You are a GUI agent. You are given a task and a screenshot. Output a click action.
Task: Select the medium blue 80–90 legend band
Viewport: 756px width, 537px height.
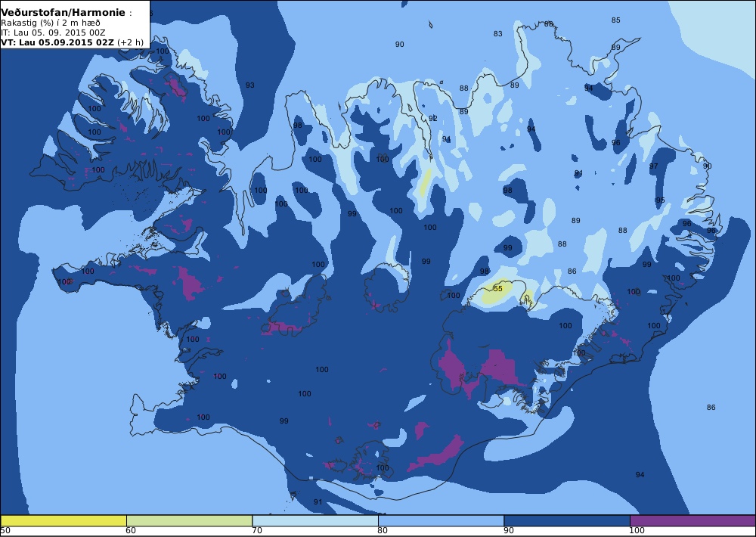click(x=442, y=520)
